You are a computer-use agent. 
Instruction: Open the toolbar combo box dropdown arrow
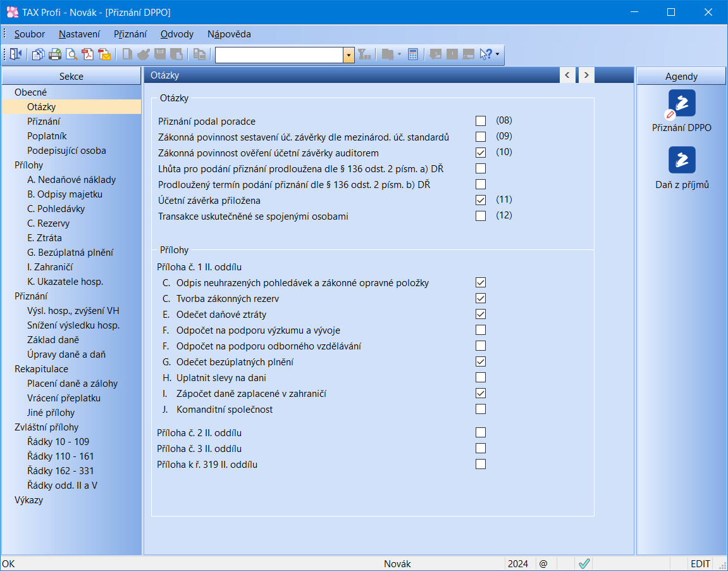pos(349,55)
